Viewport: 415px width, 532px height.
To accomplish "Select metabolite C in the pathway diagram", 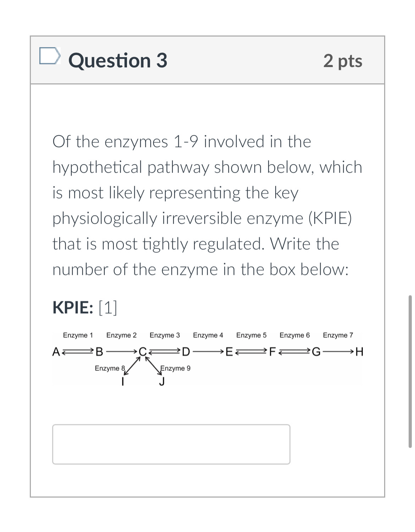I will [x=143, y=352].
